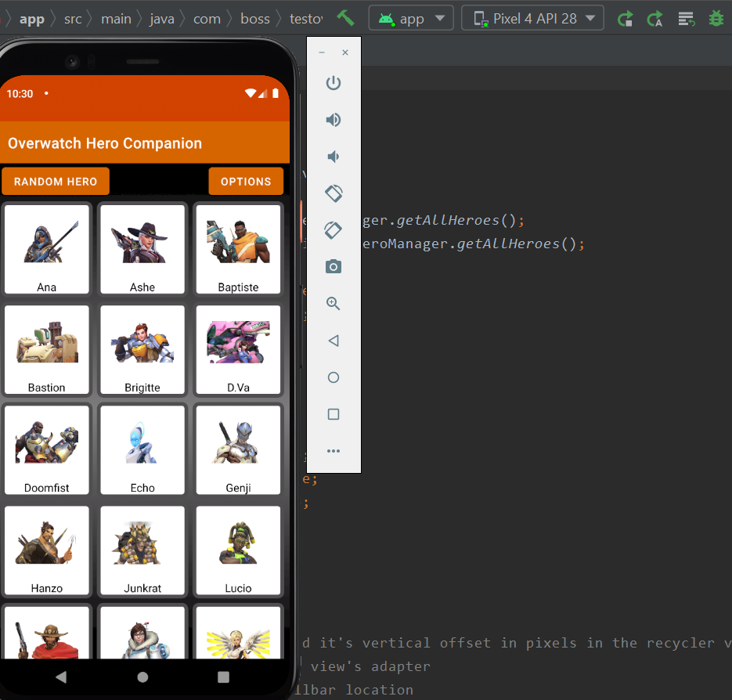Viewport: 732px width, 700px height.
Task: Click the Apply Changes and Restart Activity icon
Action: [x=625, y=19]
